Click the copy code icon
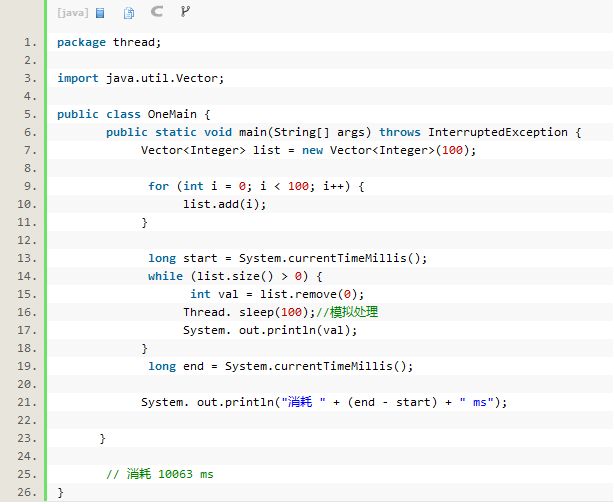Screen dimensions: 614x504 [129, 13]
